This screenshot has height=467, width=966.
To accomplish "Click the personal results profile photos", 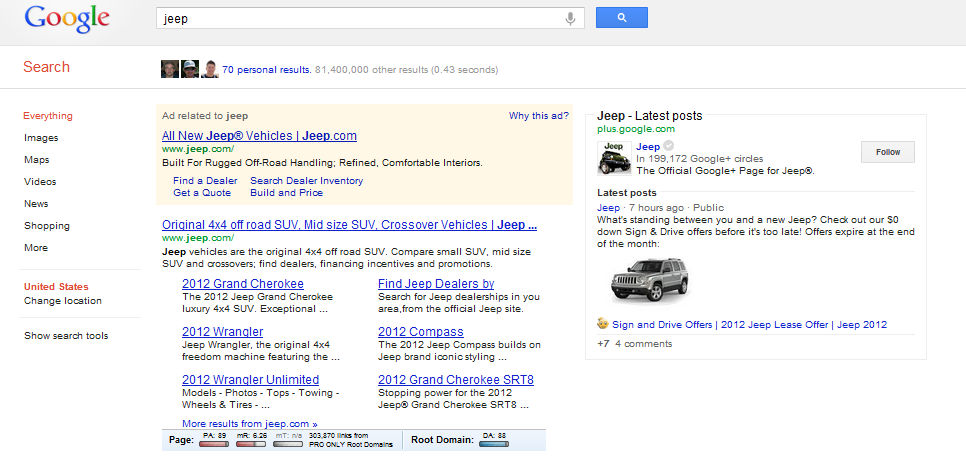I will tap(190, 70).
